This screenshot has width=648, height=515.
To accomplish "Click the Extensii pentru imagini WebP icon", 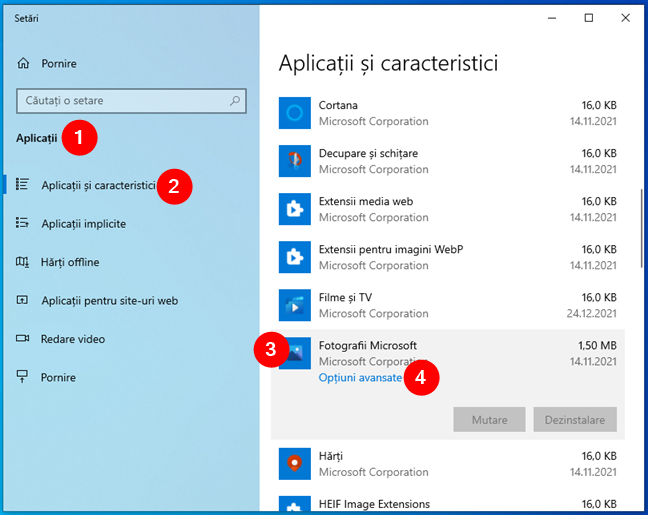I will click(x=295, y=257).
